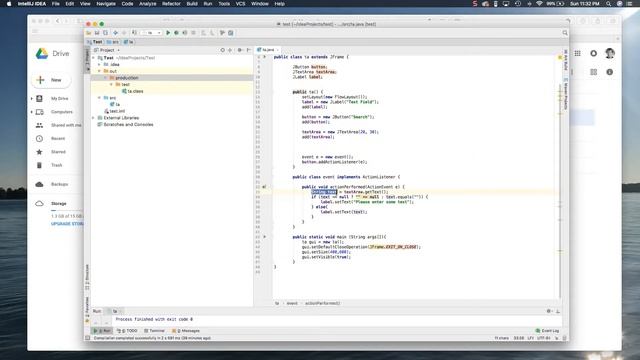640x360 pixels.
Task: Switch Drive to grid view layout icon
Action: (x=593, y=72)
